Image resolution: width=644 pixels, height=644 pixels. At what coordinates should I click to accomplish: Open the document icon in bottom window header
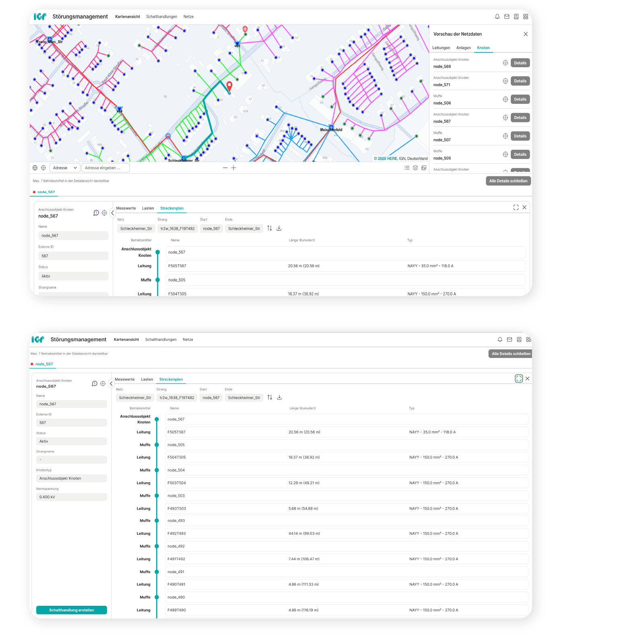pyautogui.click(x=519, y=339)
